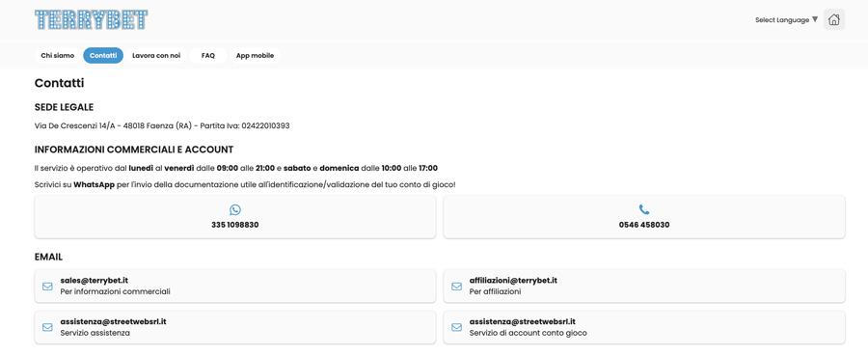Click the Contatti page heading
The width and height of the screenshot is (868, 356).
tap(59, 84)
